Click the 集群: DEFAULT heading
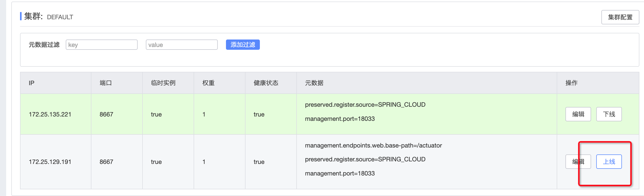 (49, 17)
